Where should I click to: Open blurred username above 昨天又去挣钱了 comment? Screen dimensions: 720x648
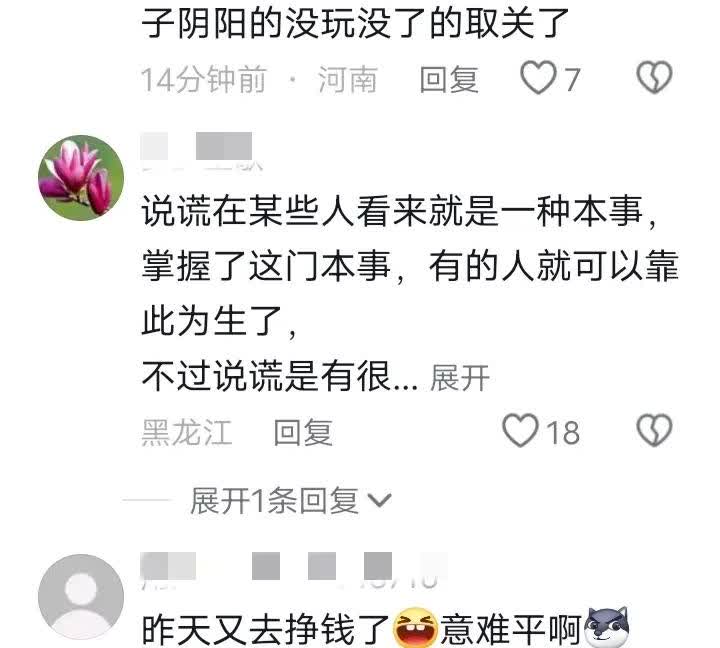(294, 570)
